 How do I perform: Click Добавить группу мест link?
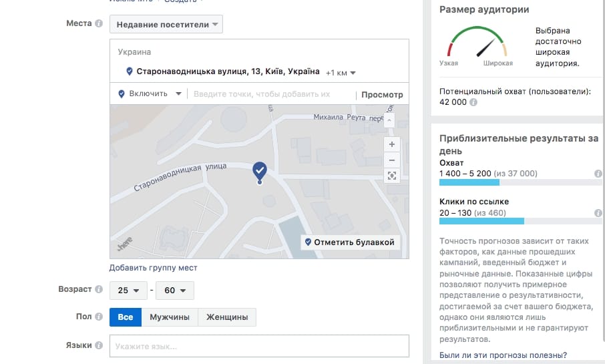point(153,268)
